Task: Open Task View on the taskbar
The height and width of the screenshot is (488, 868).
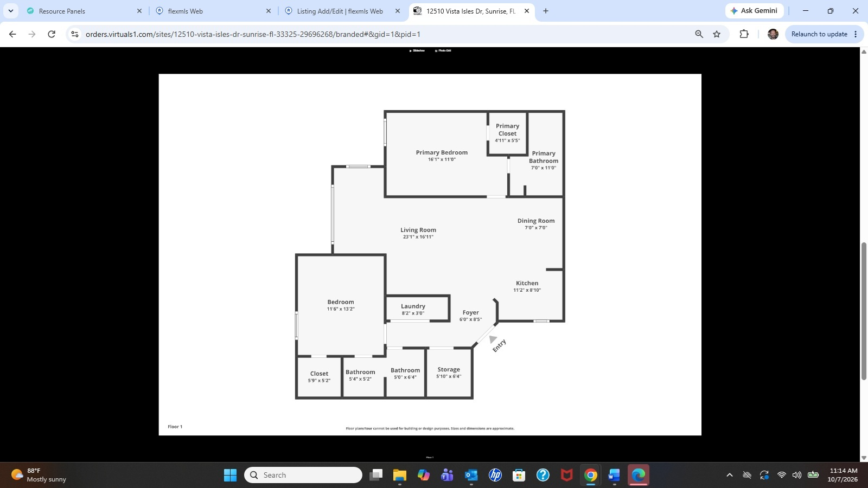Action: tap(376, 475)
